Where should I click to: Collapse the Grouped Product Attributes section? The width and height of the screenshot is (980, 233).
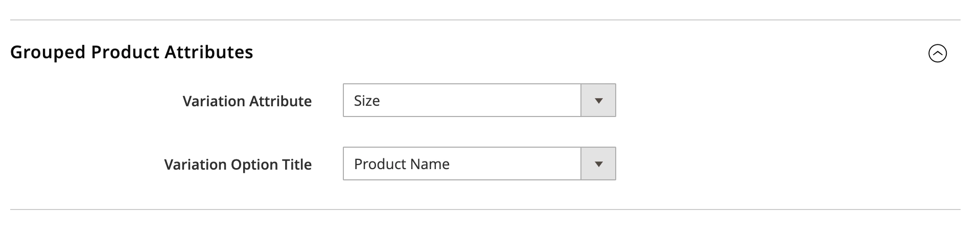click(x=937, y=53)
